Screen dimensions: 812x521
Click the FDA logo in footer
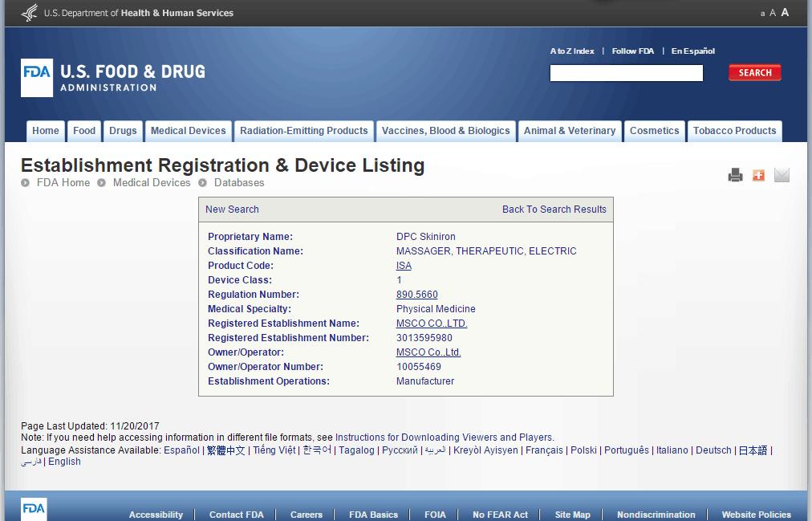pyautogui.click(x=34, y=509)
